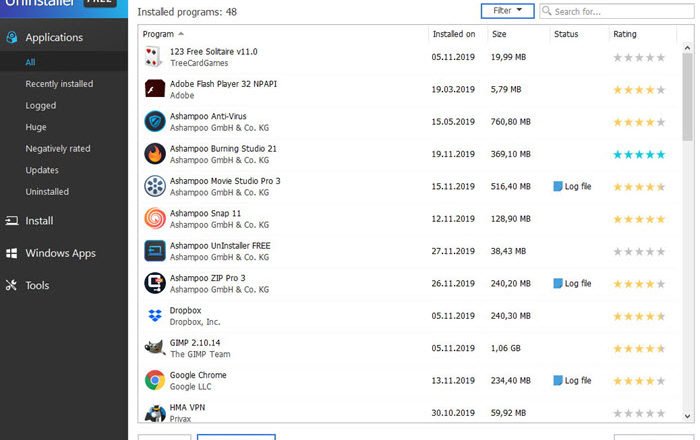Click the 123 Free Solitaire cards icon
700x440 pixels.
[154, 57]
